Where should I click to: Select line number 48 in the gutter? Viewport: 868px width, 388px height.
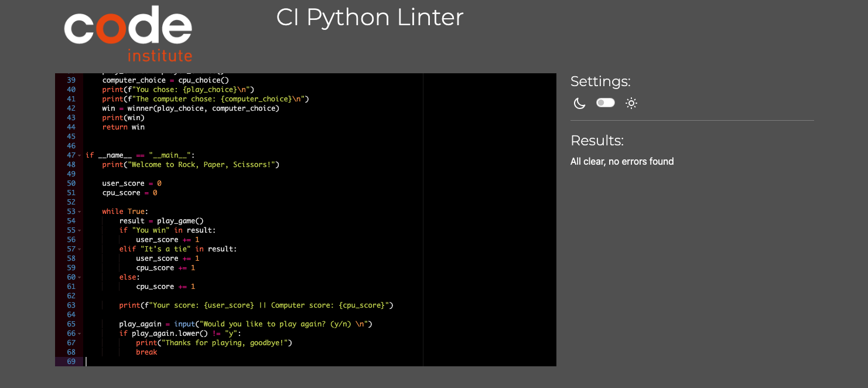click(71, 164)
